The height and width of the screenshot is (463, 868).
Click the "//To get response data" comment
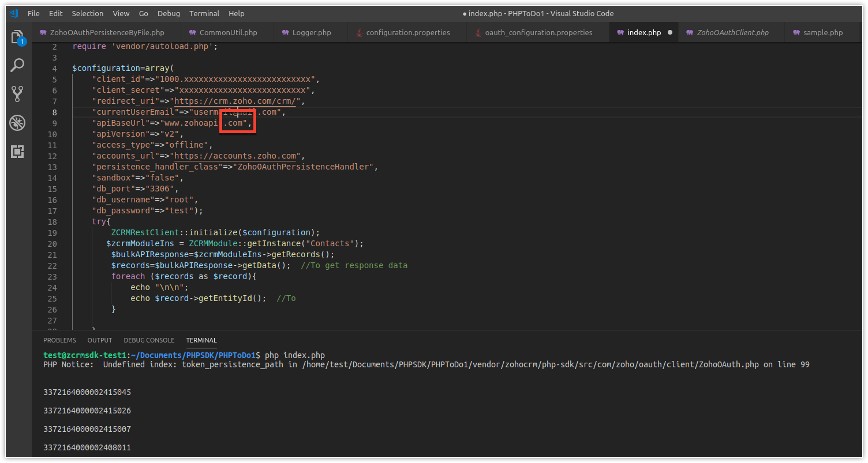click(x=354, y=265)
